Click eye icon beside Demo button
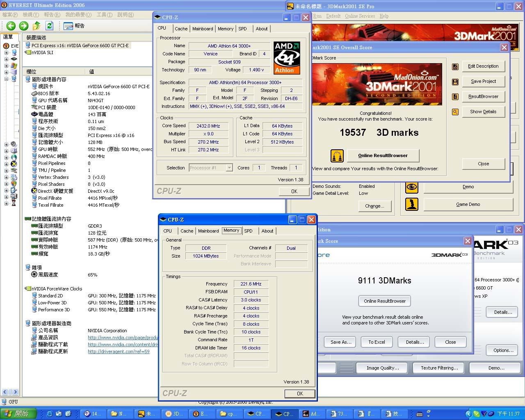The height and width of the screenshot is (420, 525). pos(412,187)
